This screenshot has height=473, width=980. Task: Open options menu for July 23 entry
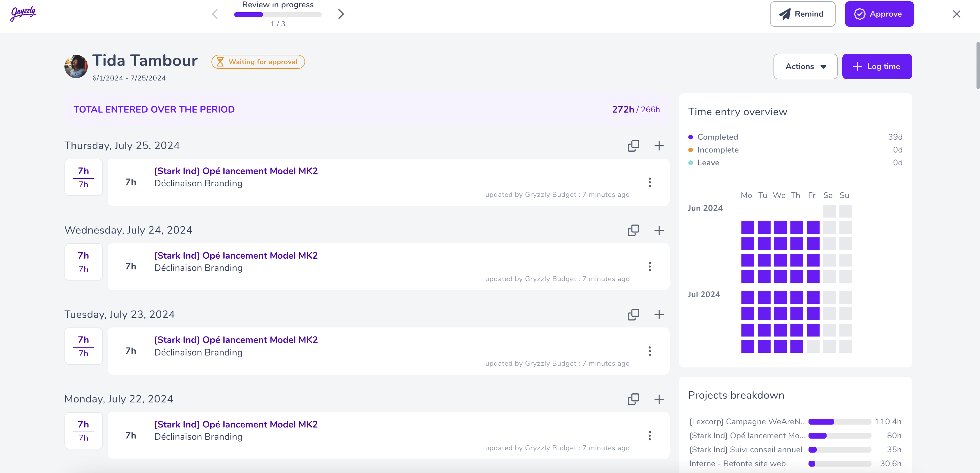(650, 351)
